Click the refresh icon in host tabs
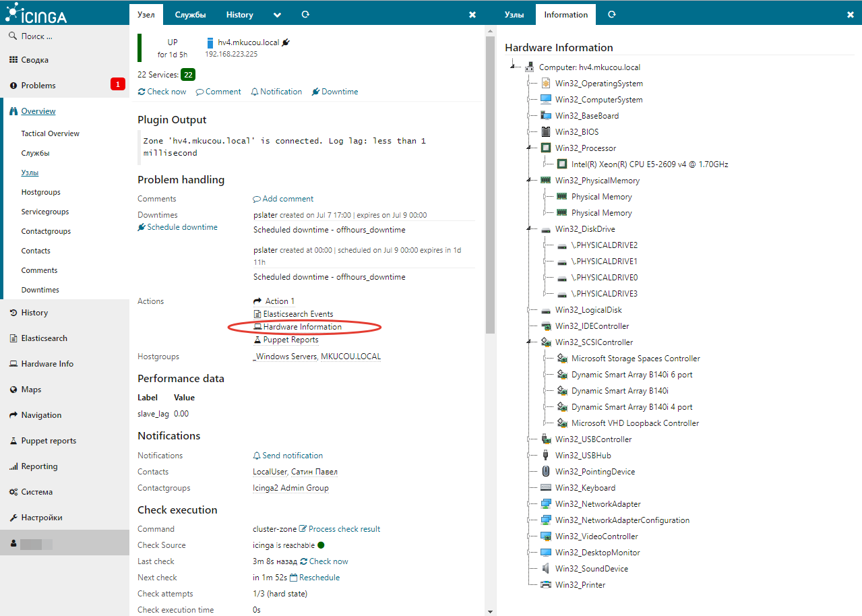The image size is (862, 616). click(305, 14)
